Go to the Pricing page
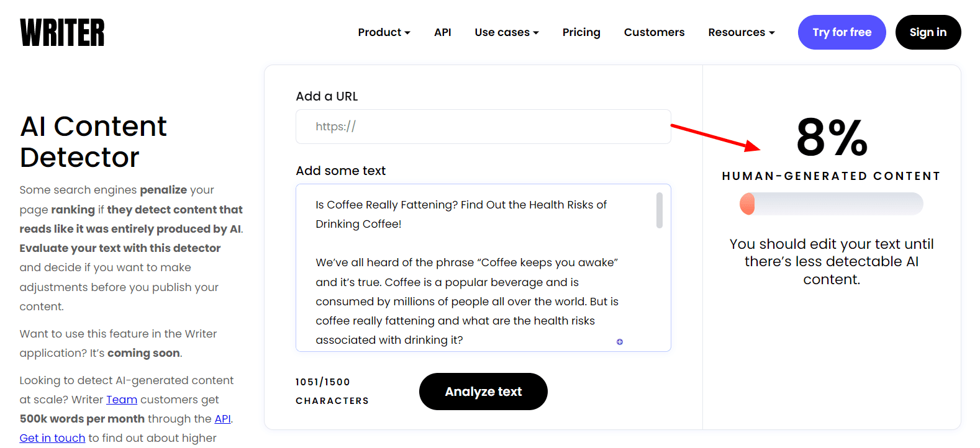980x448 pixels. pyautogui.click(x=581, y=32)
